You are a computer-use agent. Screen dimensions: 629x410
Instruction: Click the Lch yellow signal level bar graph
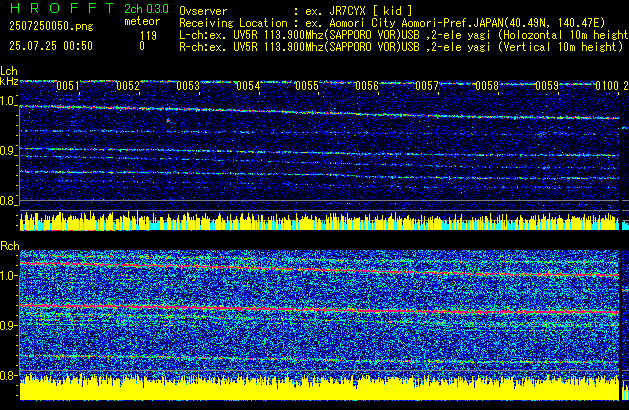[319, 221]
